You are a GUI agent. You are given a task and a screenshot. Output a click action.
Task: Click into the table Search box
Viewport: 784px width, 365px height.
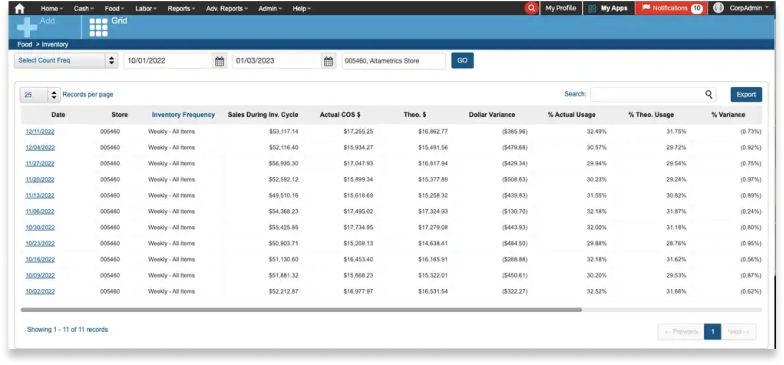[x=653, y=94]
